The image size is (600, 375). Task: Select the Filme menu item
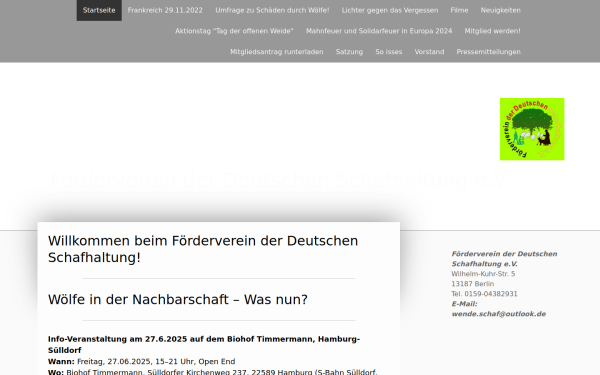[x=459, y=10]
